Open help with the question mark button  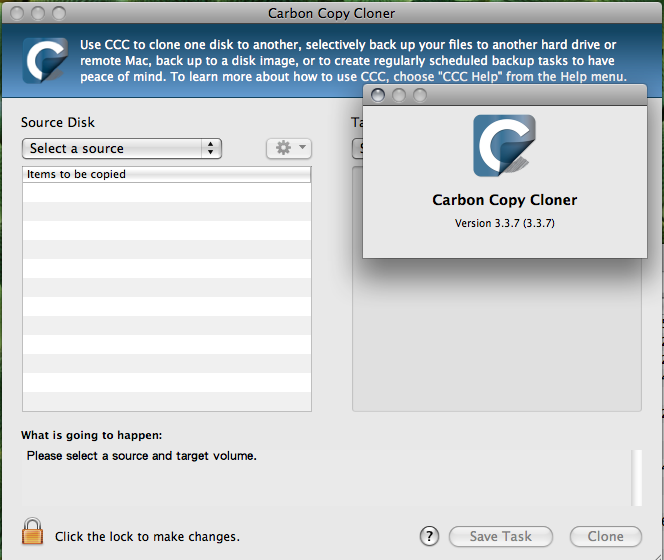tap(429, 536)
